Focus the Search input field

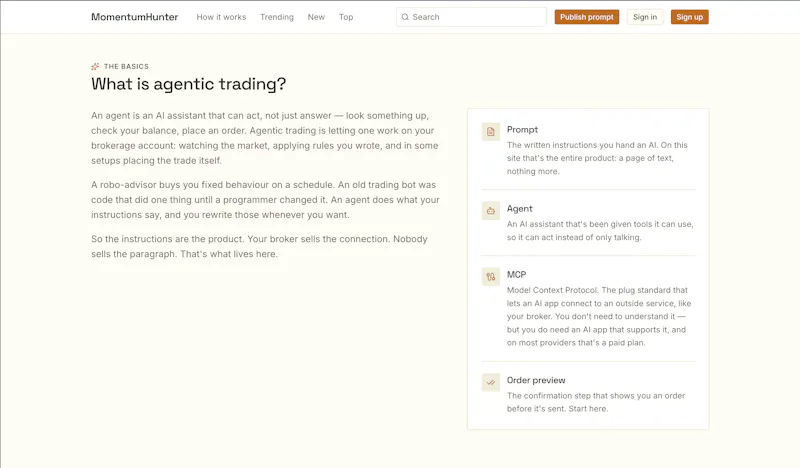point(471,17)
